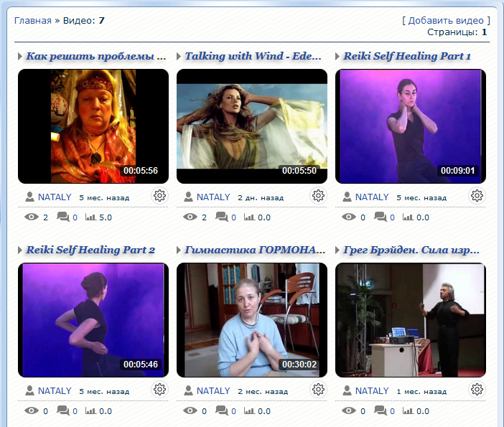
Task: Open Reiki Self Healing Part 2 title
Action: (90, 250)
